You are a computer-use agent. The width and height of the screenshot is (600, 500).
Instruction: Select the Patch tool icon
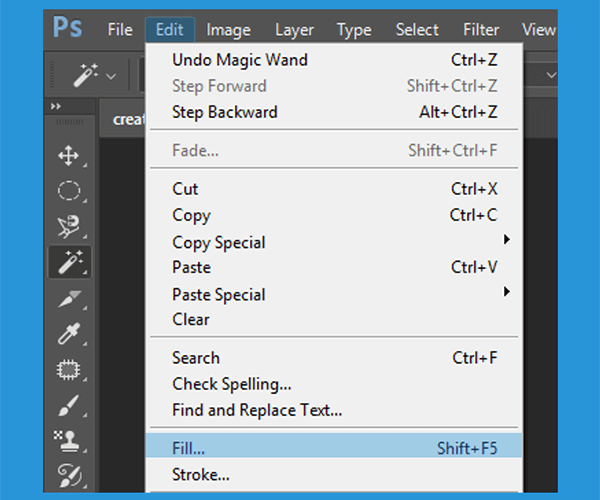68,370
